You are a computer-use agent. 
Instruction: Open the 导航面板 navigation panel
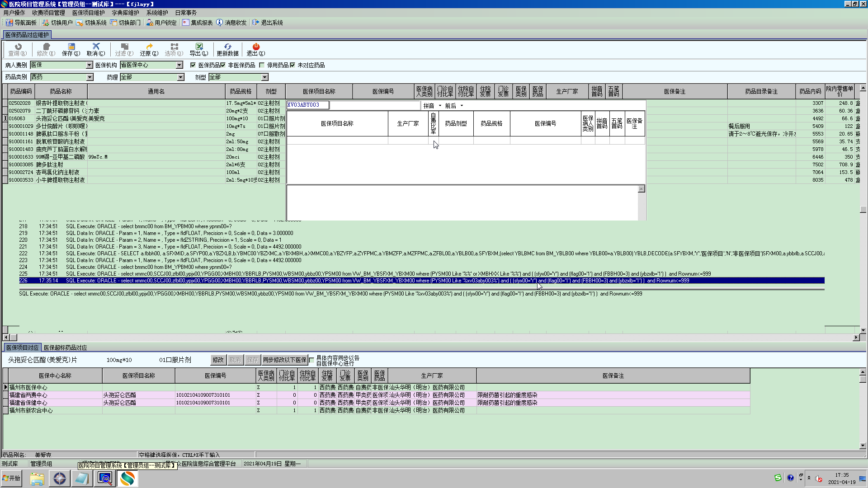21,23
